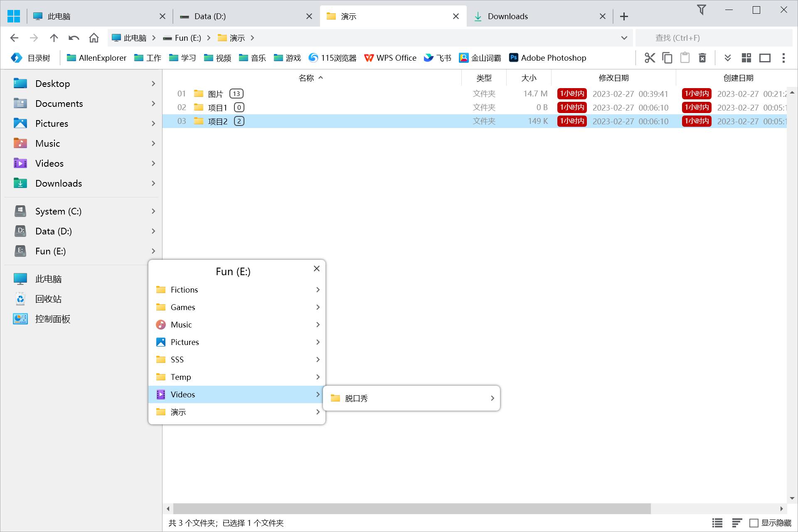This screenshot has width=798, height=532.
Task: Click the undo arrow icon
Action: tap(74, 38)
